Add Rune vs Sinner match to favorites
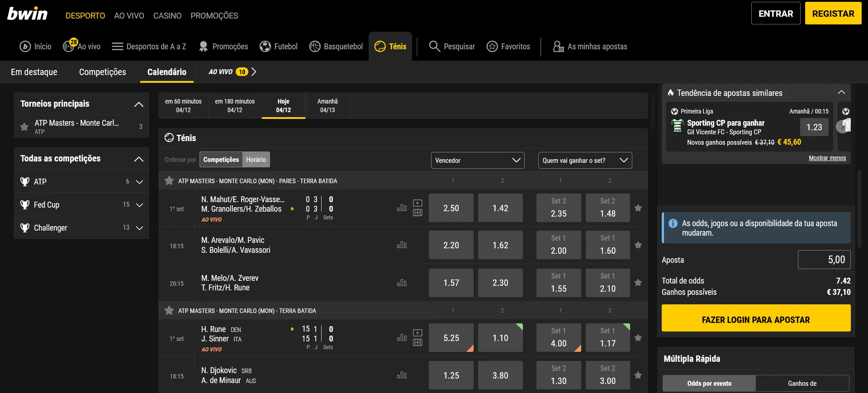The height and width of the screenshot is (393, 868). [638, 338]
